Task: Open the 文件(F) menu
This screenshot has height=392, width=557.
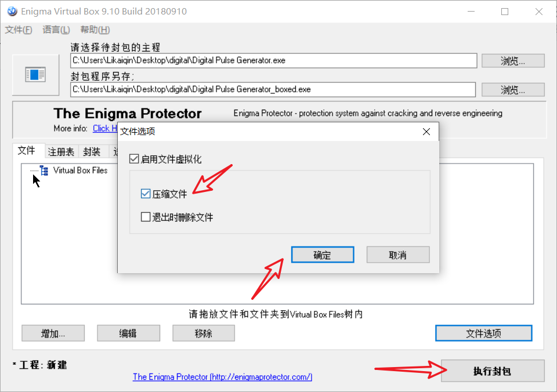Action: coord(19,30)
